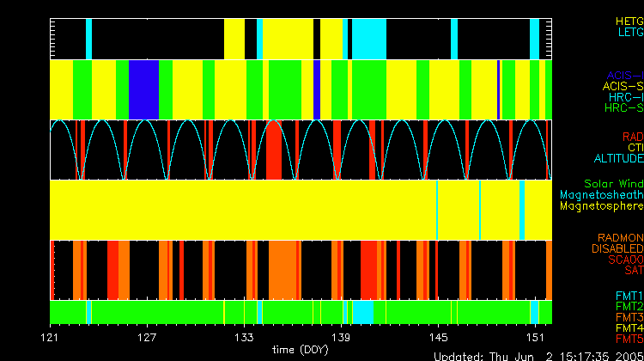644x361 pixels.
Task: Select the Solar Wind legend label
Action: [613, 184]
